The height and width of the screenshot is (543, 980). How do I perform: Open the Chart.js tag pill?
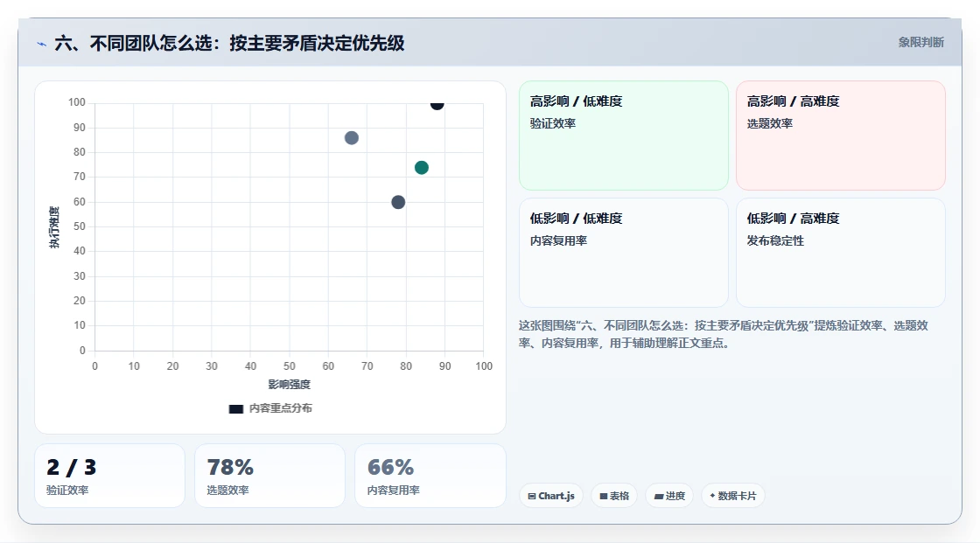pos(551,496)
